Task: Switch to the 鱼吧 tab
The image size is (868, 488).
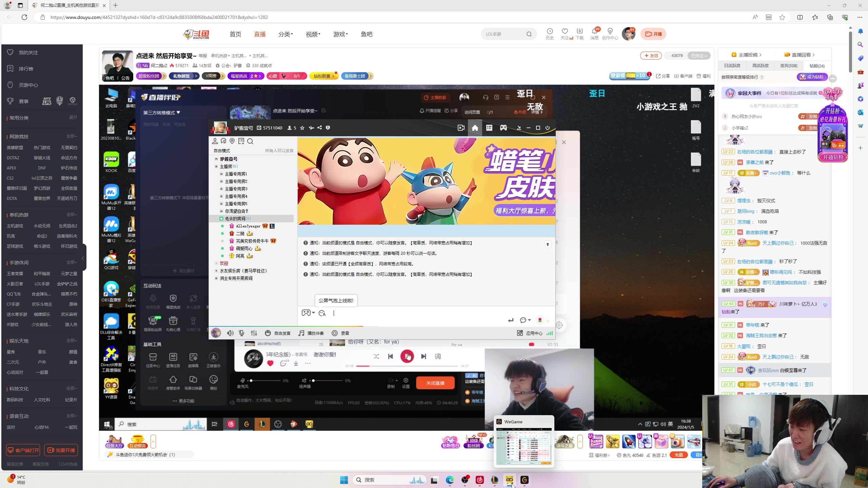Action: click(366, 34)
